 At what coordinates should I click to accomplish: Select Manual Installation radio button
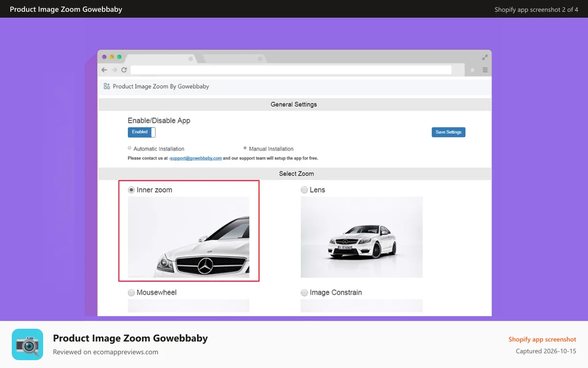(x=245, y=148)
